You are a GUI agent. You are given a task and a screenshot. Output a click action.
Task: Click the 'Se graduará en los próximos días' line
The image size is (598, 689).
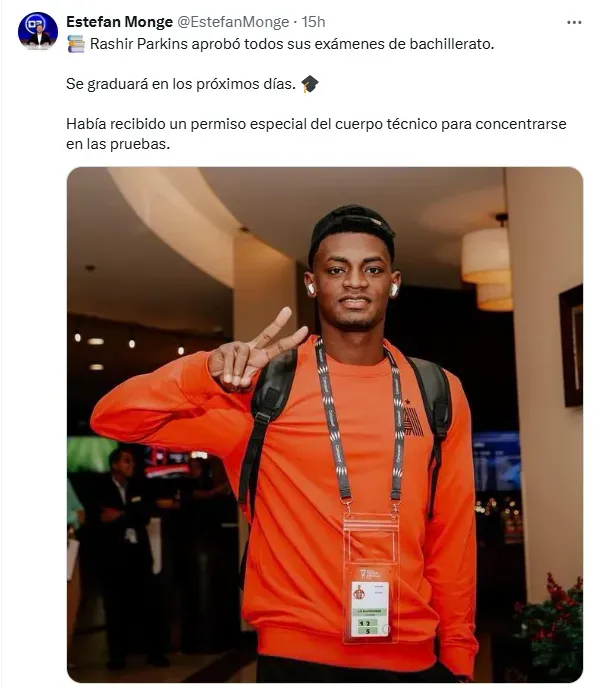click(x=181, y=84)
